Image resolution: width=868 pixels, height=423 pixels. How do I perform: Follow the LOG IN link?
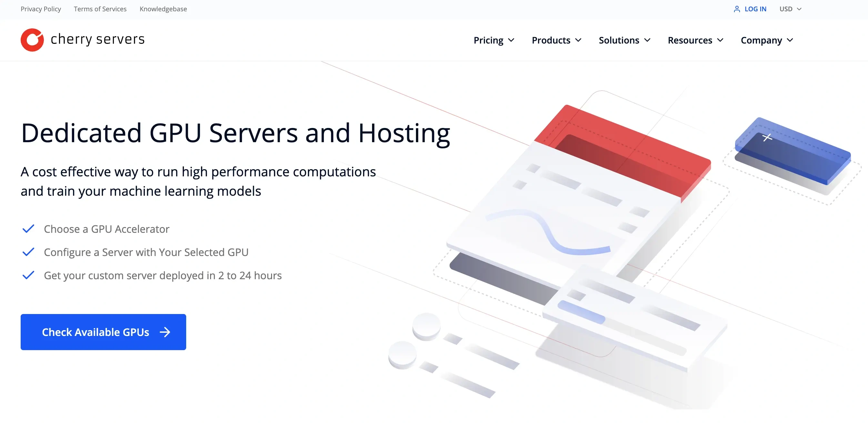pyautogui.click(x=755, y=9)
